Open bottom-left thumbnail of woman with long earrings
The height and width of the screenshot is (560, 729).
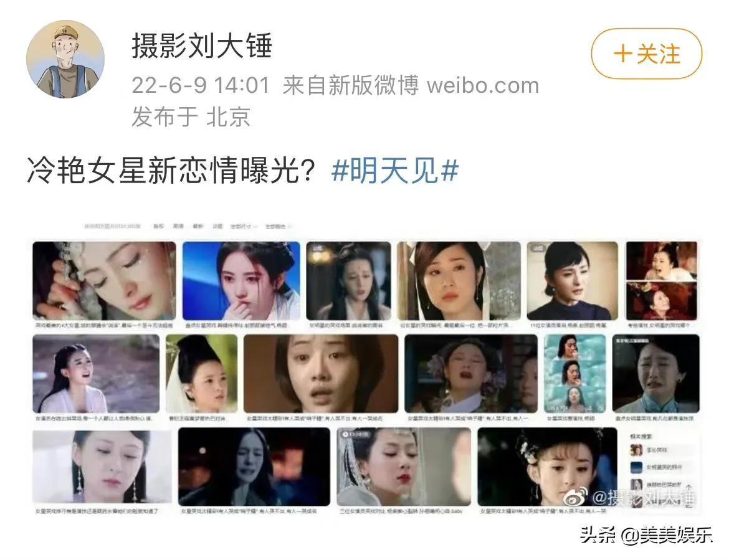(x=102, y=467)
